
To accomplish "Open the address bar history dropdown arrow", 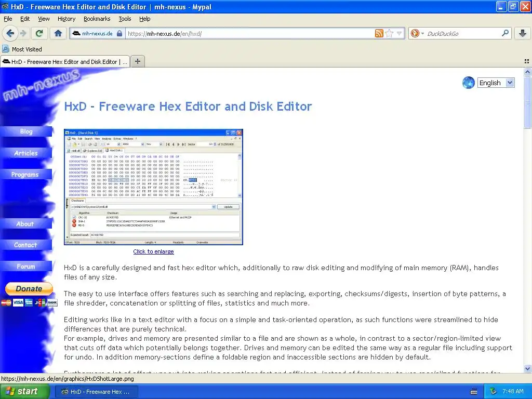I will pos(399,33).
